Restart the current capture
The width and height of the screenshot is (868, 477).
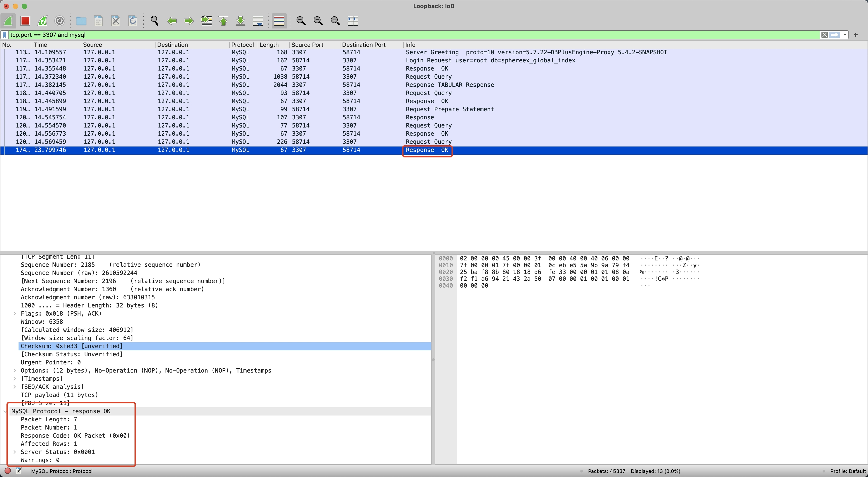coord(42,21)
